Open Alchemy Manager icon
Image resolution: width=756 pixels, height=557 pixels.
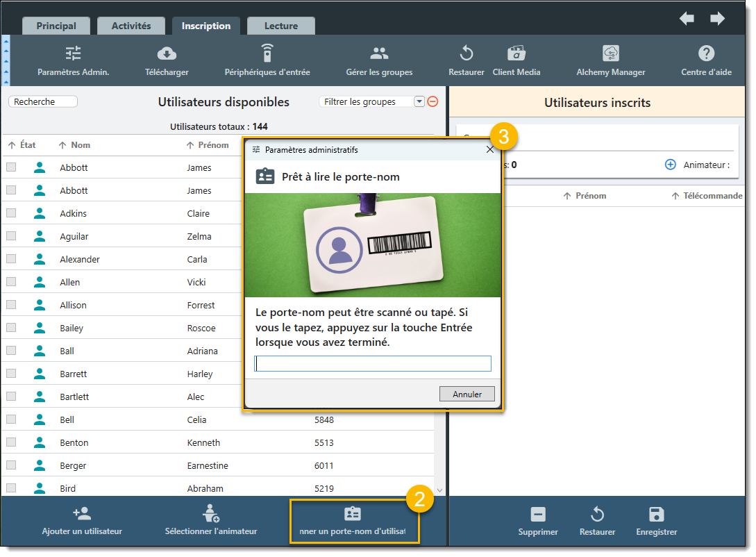point(610,54)
